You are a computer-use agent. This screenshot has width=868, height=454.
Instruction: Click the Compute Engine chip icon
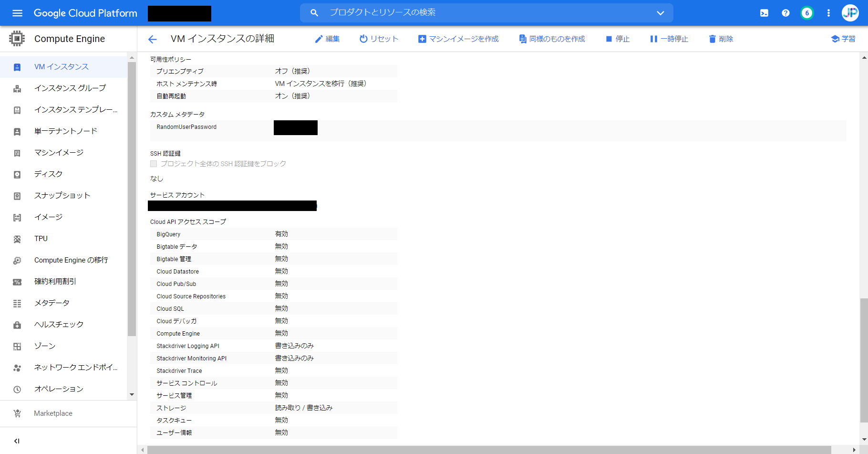pyautogui.click(x=17, y=38)
